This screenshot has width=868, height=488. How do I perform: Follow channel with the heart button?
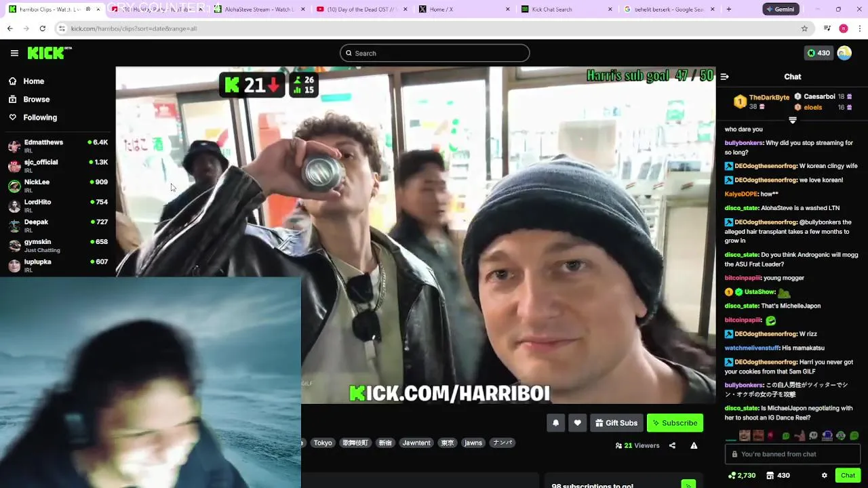click(577, 423)
